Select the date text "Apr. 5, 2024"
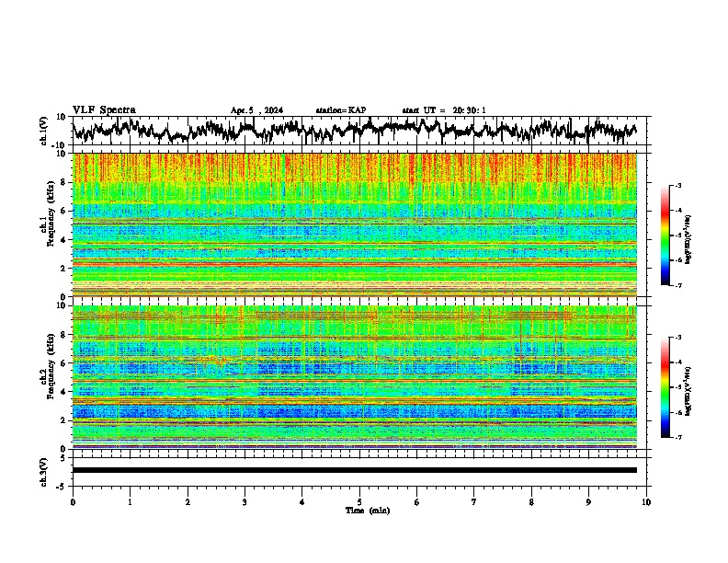This screenshot has height=563, width=728. (x=256, y=110)
